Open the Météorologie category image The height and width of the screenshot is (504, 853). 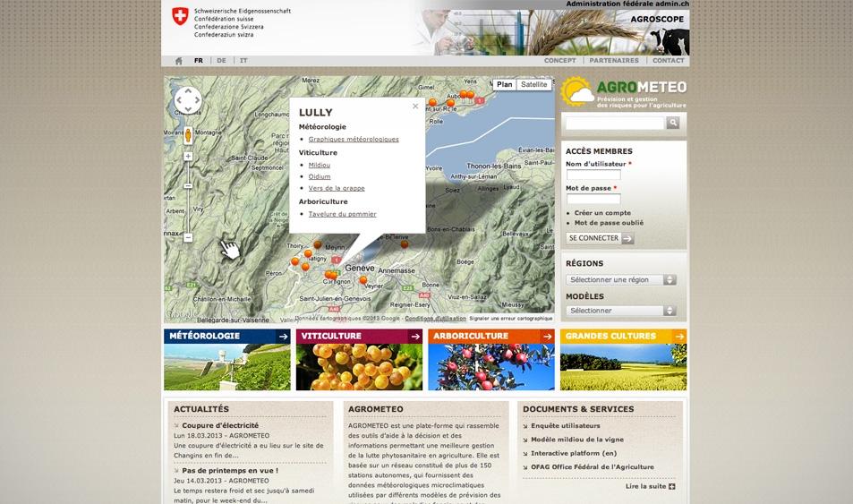[x=227, y=367]
